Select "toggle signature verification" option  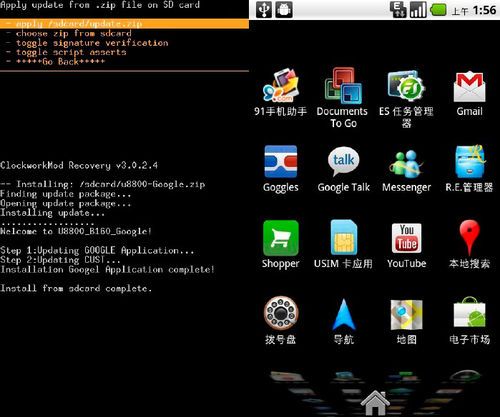click(x=92, y=43)
